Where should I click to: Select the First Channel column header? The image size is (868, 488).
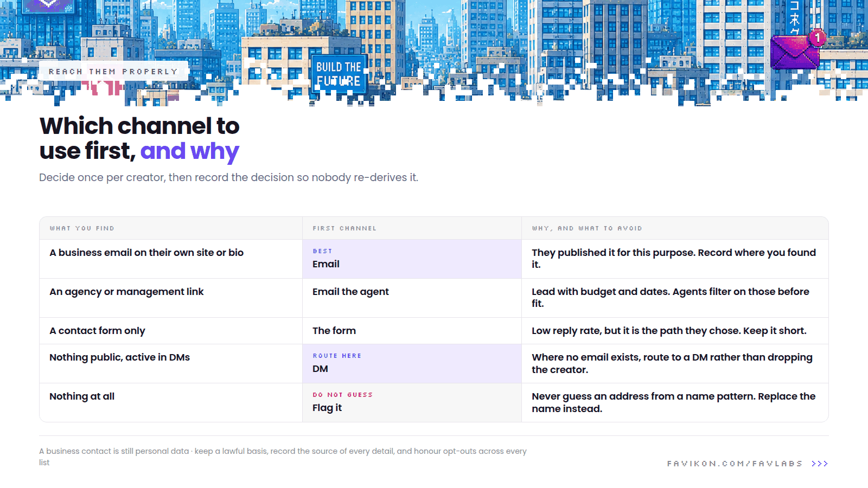344,228
